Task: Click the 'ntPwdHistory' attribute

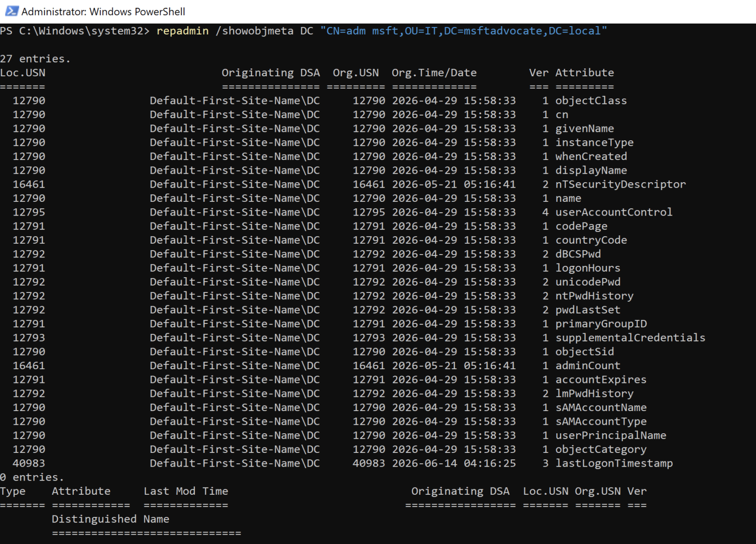Action: [595, 296]
